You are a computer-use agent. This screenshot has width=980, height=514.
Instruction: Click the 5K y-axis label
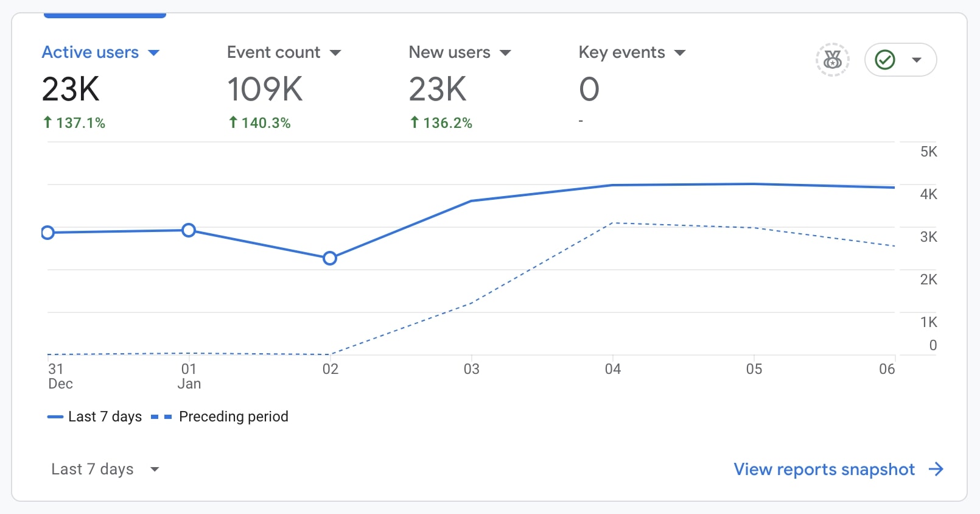929,152
